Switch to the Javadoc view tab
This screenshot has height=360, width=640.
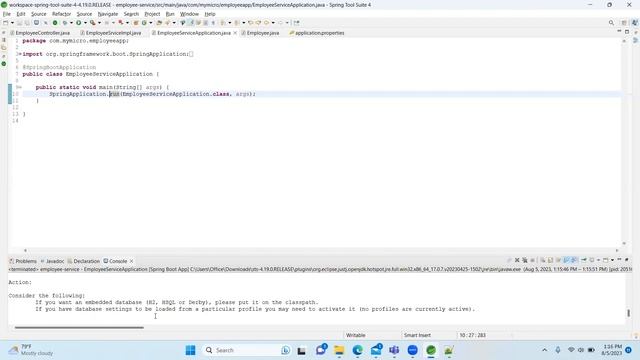pos(52,261)
